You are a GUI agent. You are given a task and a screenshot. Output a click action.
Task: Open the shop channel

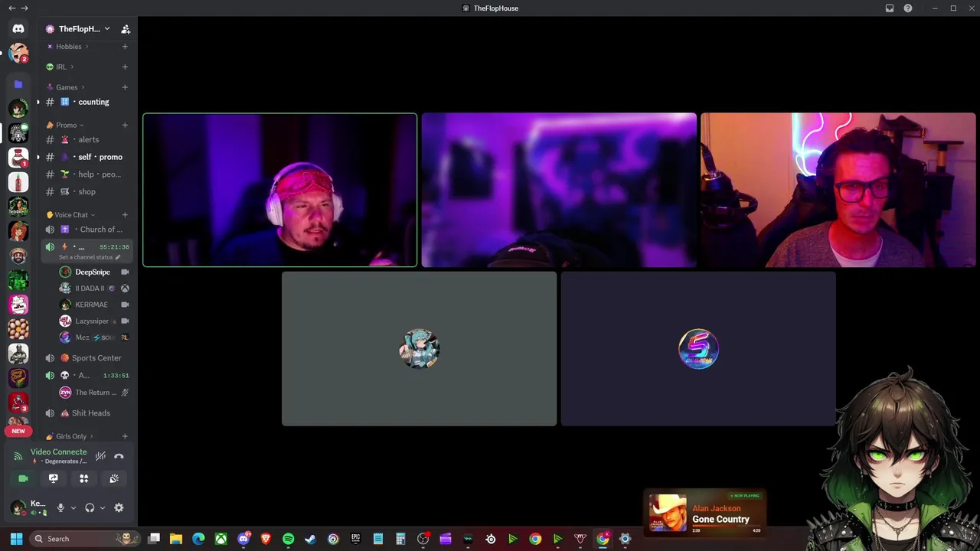(x=87, y=192)
